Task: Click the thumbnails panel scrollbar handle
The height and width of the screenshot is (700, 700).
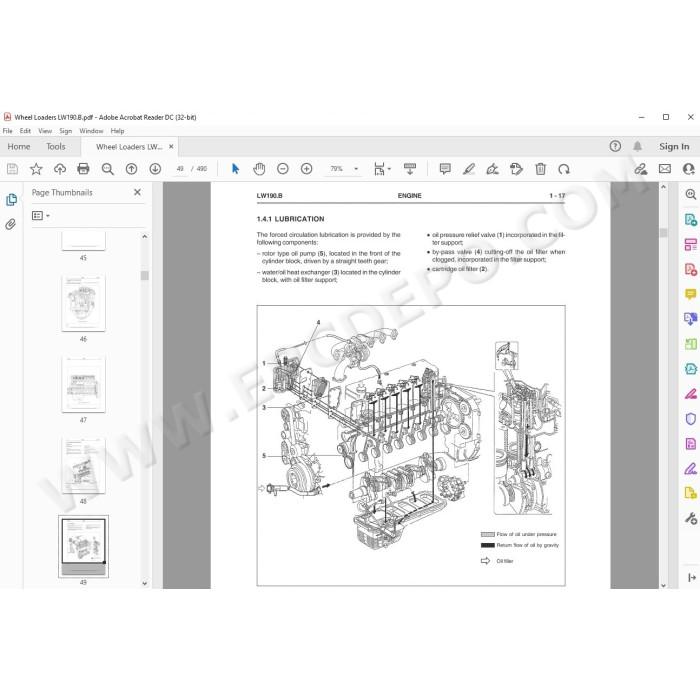Action: (145, 275)
